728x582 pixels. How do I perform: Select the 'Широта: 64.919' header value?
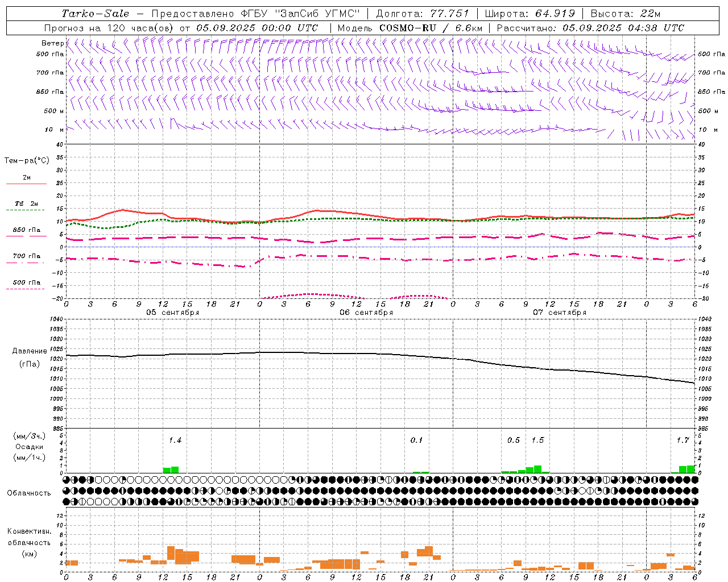(529, 14)
